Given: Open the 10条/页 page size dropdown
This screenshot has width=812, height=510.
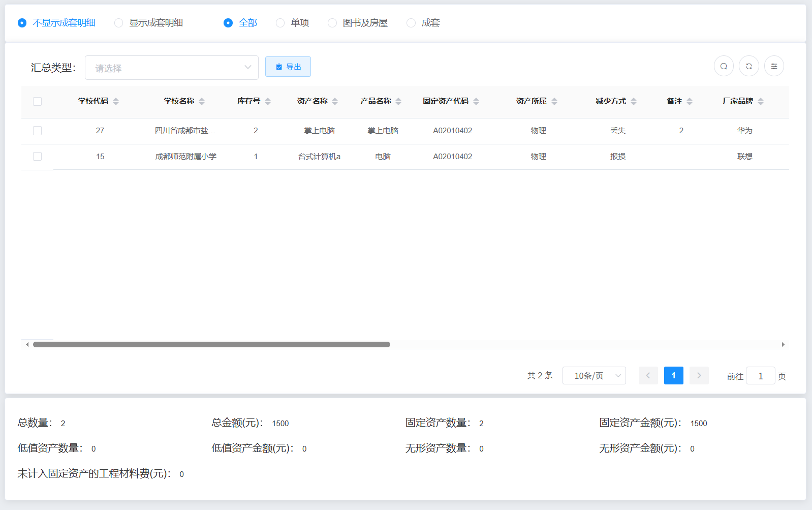Looking at the screenshot, I should (594, 376).
